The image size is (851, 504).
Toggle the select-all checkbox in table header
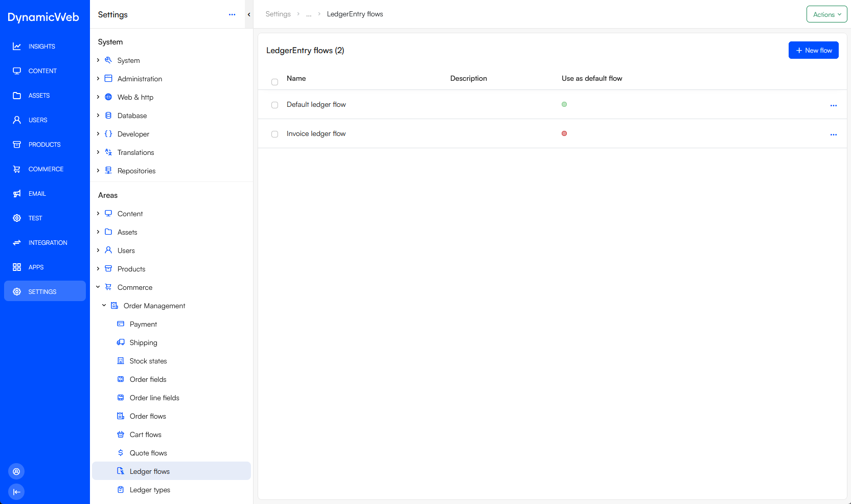coord(274,82)
